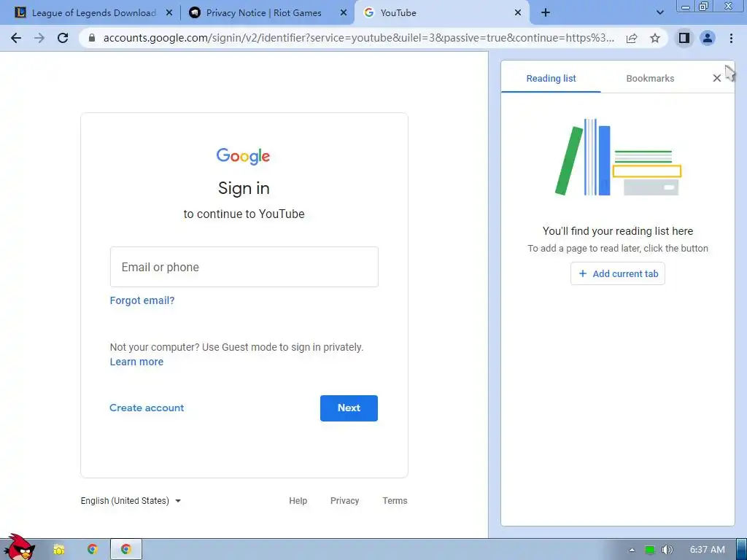Viewport: 747px width, 560px height.
Task: Minimize the Chrome window
Action: (686, 6)
